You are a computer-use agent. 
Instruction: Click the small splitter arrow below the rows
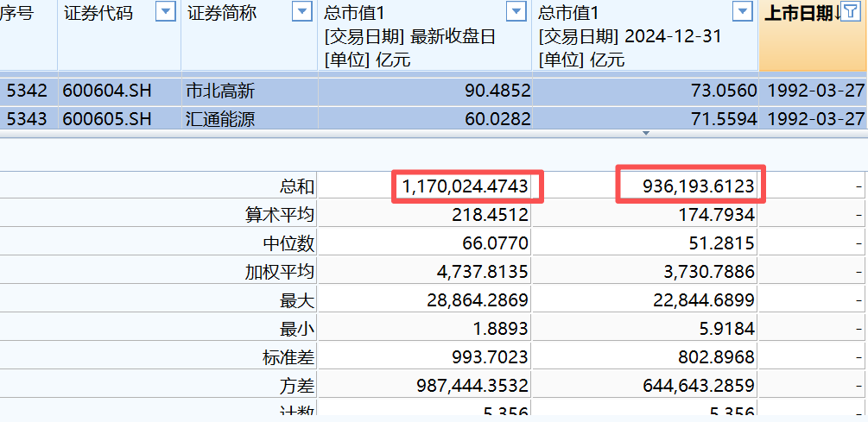point(644,134)
